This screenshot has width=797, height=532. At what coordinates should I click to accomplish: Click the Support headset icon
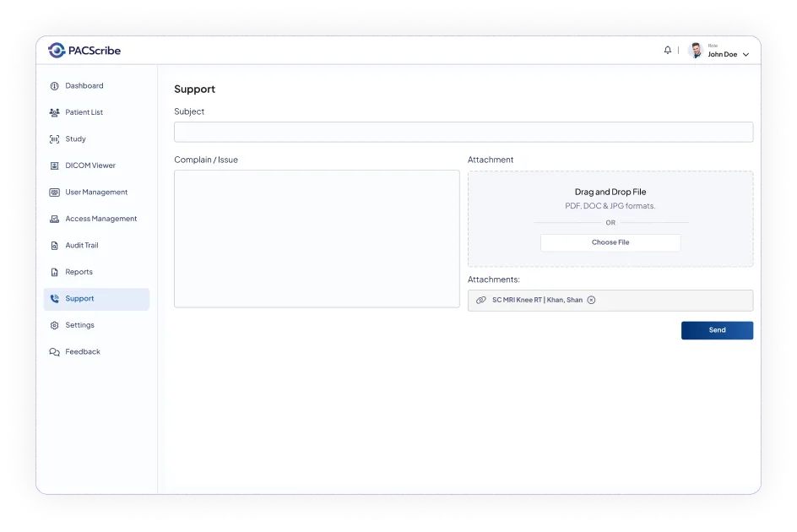pos(55,298)
